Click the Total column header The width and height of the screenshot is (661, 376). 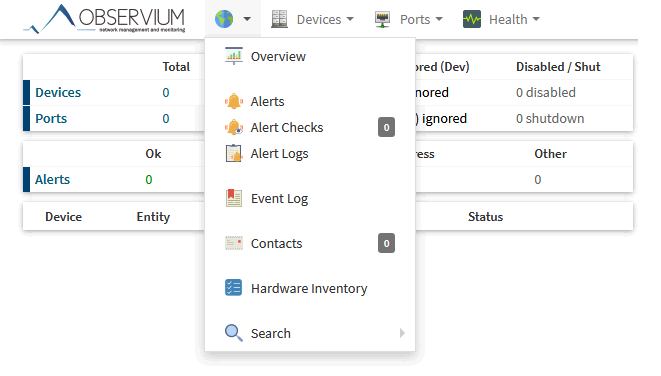coord(176,67)
